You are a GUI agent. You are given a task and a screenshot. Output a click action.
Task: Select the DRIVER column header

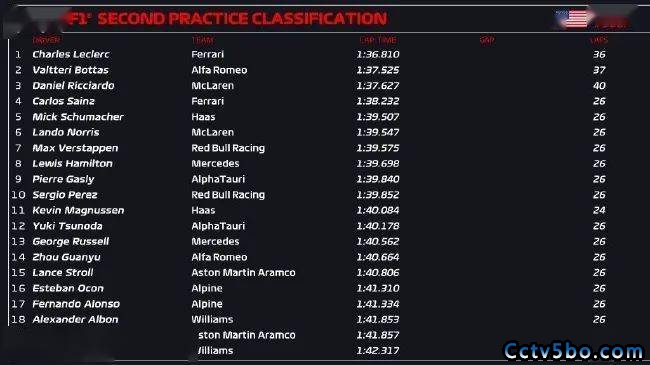pyautogui.click(x=46, y=40)
